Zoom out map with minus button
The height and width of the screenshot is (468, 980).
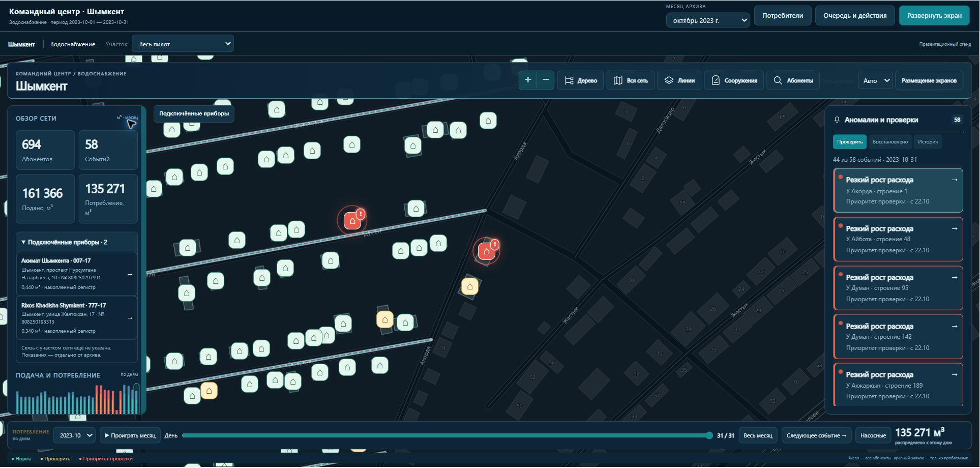546,80
